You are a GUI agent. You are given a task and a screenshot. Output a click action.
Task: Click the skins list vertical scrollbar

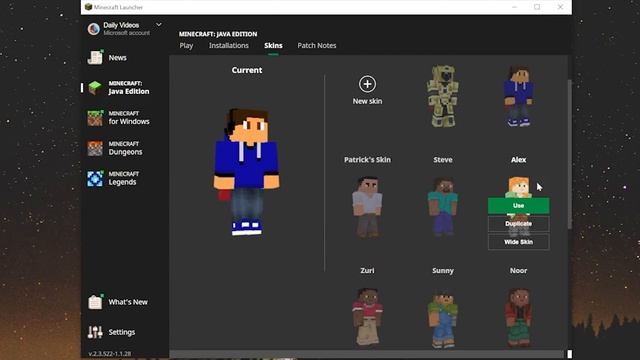click(570, 154)
